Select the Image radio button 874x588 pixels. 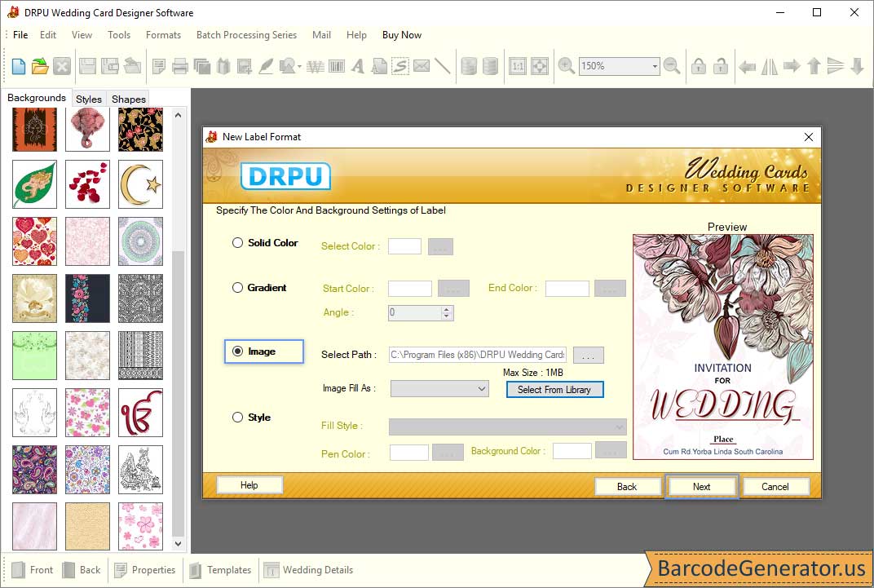pos(237,351)
